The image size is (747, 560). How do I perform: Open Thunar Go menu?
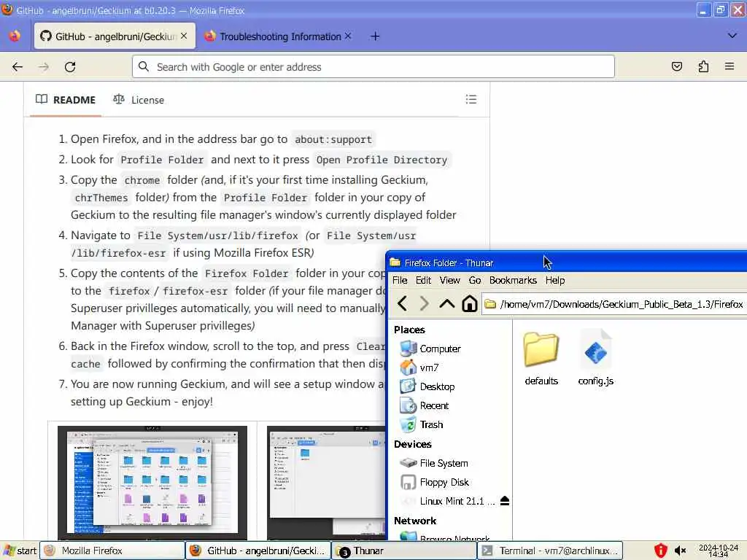[x=474, y=280]
